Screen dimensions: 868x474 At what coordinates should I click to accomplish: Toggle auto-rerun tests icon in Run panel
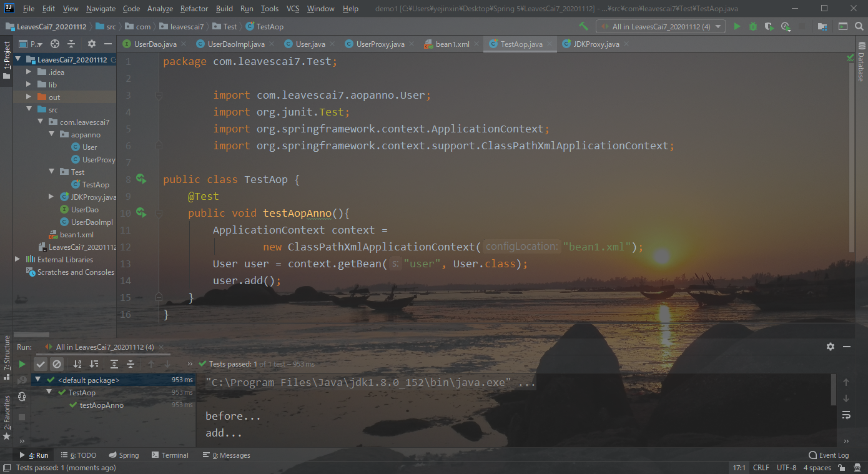pos(22,396)
